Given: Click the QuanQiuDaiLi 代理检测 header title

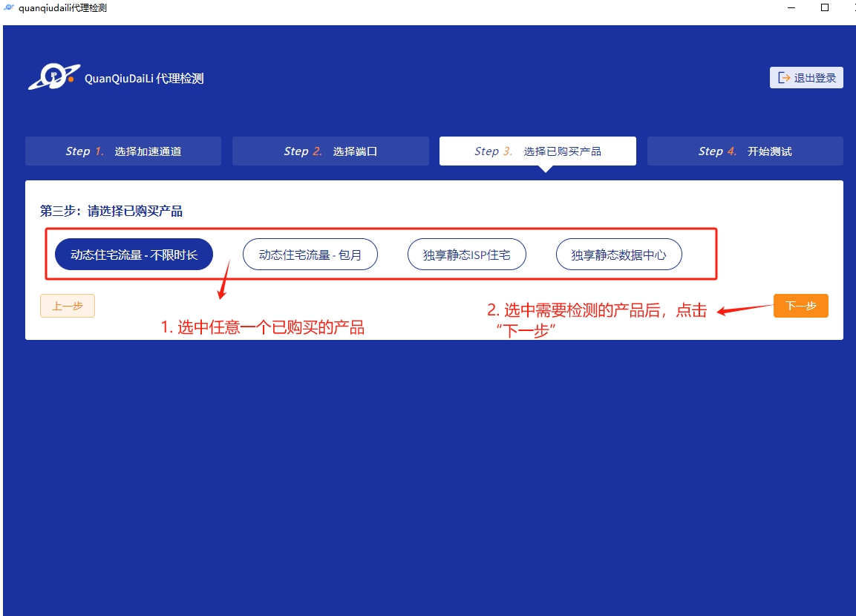Looking at the screenshot, I should pos(144,79).
